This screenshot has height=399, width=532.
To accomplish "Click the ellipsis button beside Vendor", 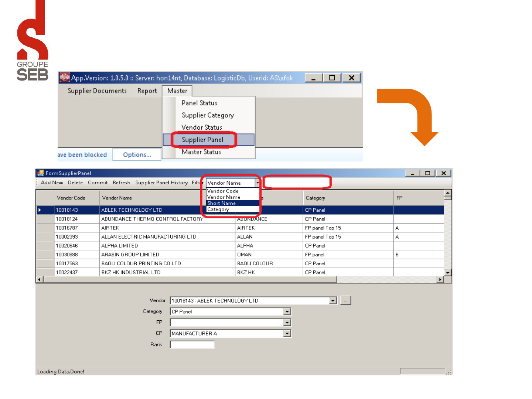I will coord(345,300).
